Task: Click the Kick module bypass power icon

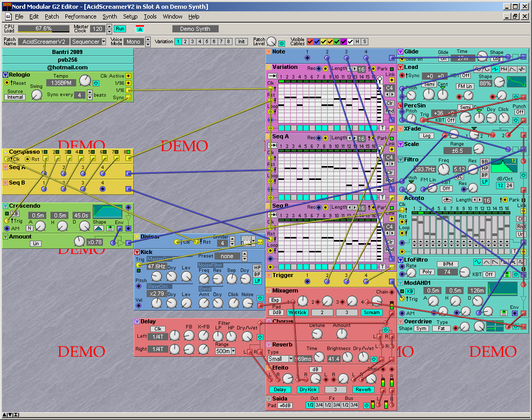Action: pos(260,298)
